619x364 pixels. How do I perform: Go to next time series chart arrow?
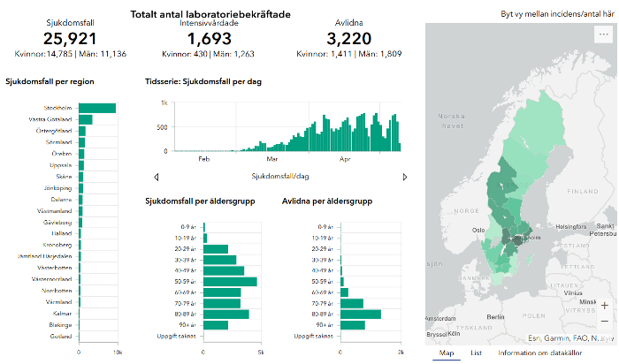405,177
